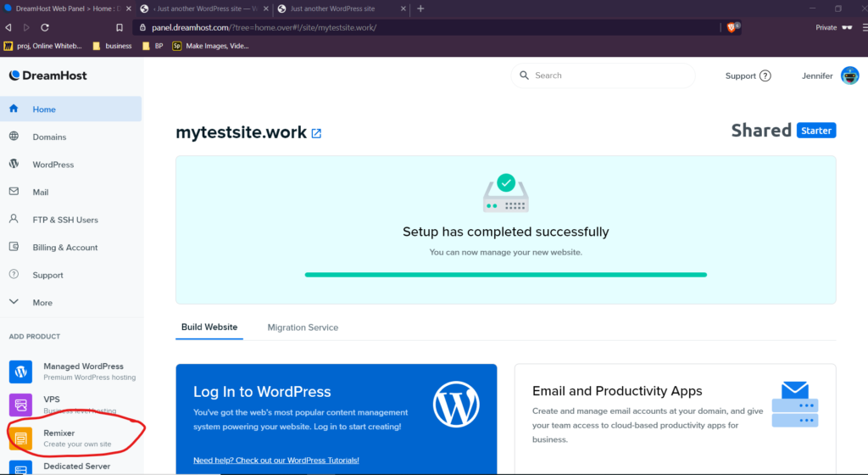Open Make Images, Video bookmark
868x475 pixels.
tap(211, 46)
